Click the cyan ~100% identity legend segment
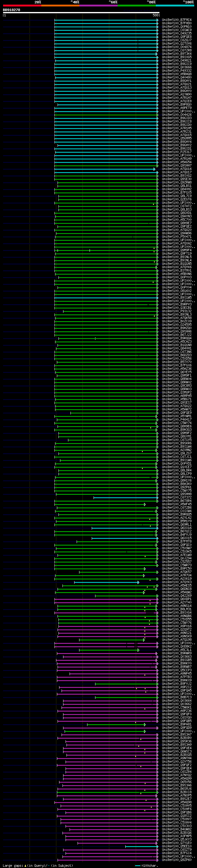Screen dimensions: 197x868 pos(175,6)
